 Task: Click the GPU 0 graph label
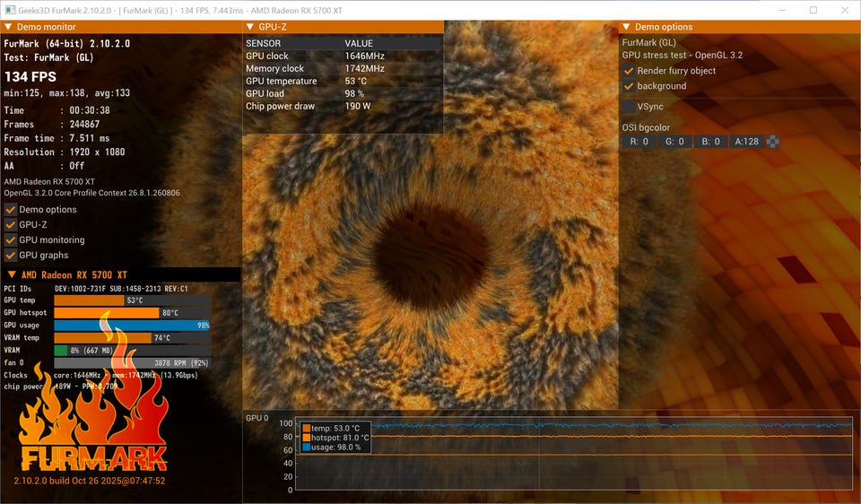tap(257, 418)
